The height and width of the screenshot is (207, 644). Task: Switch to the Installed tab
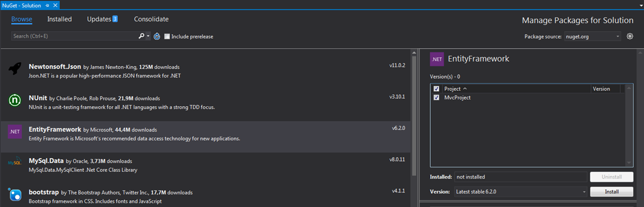click(60, 19)
